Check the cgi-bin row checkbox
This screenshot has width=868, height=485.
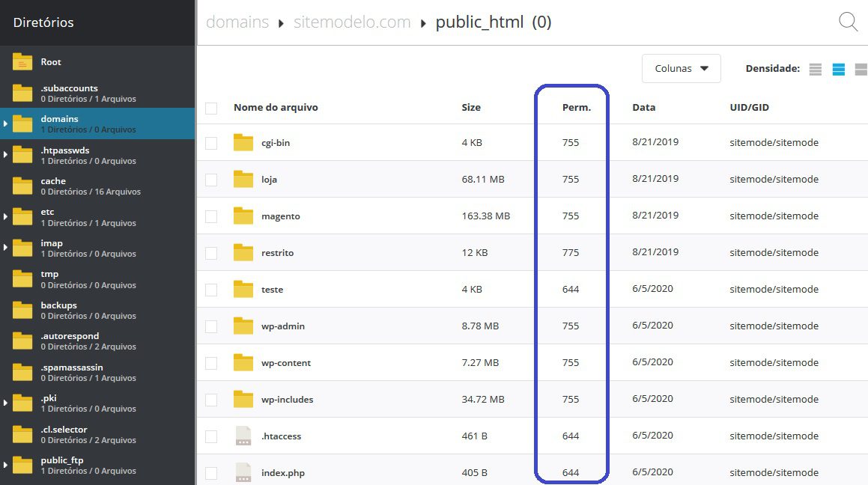(211, 143)
